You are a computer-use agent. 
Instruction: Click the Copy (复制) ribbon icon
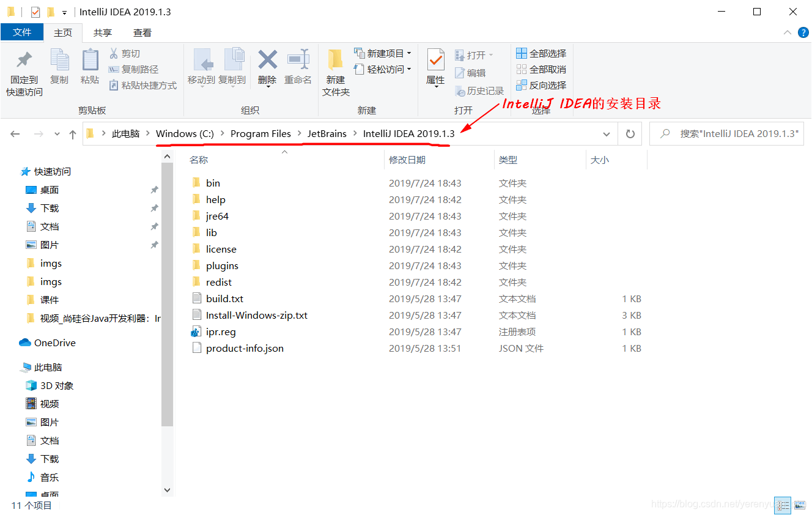[x=59, y=60]
